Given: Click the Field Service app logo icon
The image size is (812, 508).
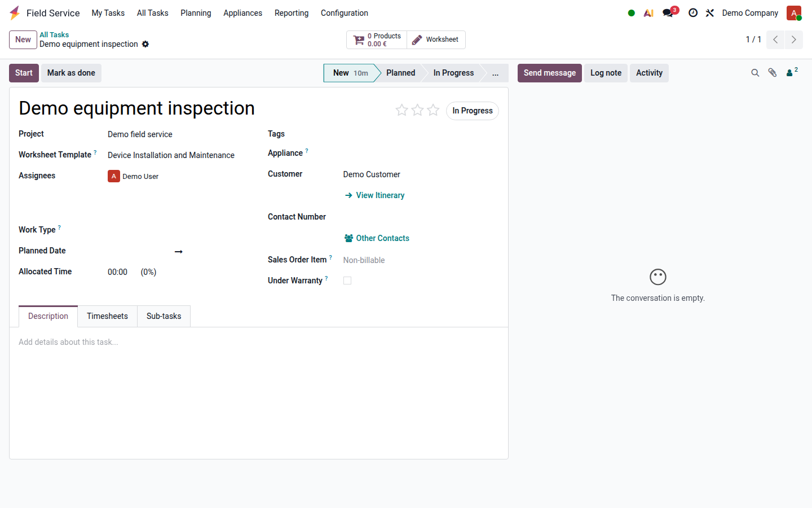Looking at the screenshot, I should pos(15,12).
